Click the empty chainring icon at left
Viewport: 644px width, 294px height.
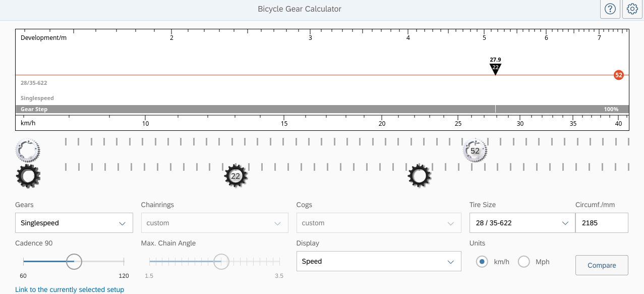[x=28, y=150]
